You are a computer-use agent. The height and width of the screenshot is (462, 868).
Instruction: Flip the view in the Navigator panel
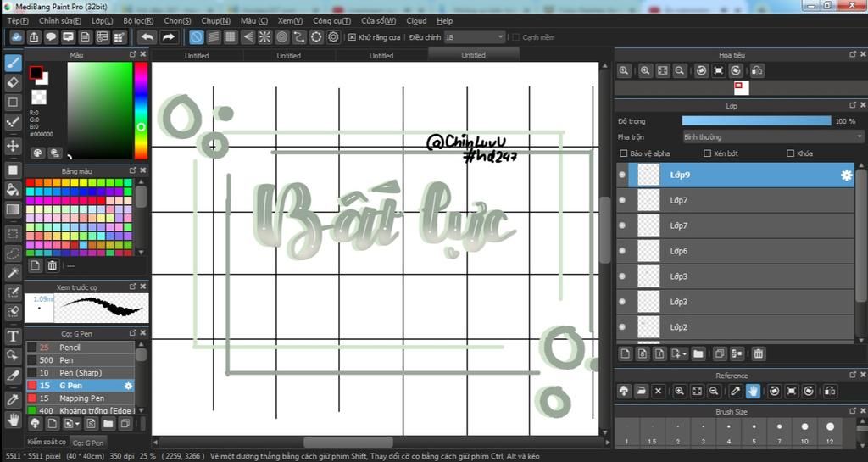tap(757, 70)
